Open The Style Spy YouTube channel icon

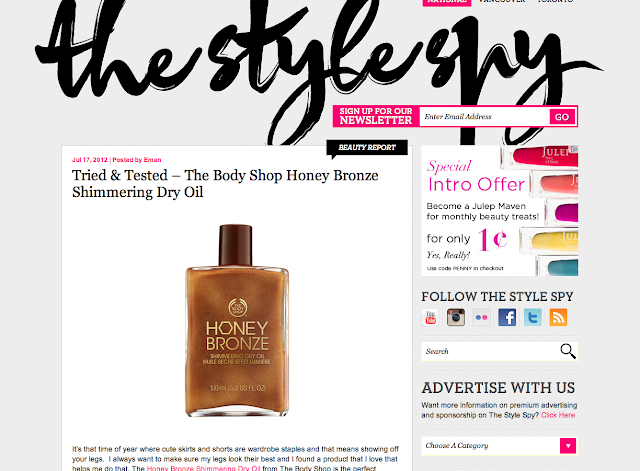tap(430, 318)
